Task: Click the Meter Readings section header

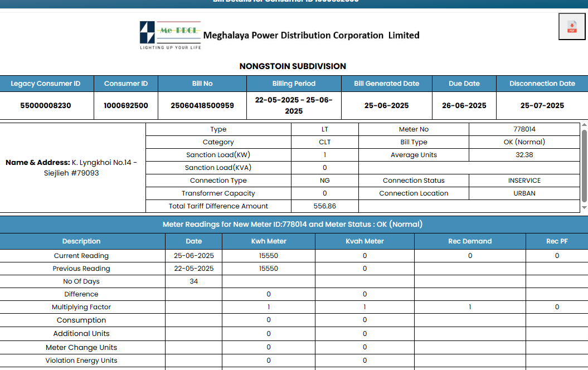Action: click(x=293, y=224)
